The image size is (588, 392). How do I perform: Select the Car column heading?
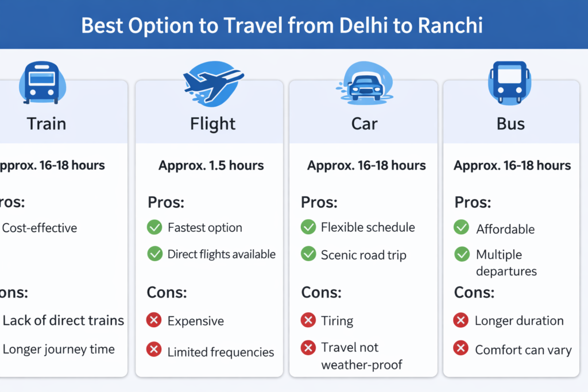365,124
